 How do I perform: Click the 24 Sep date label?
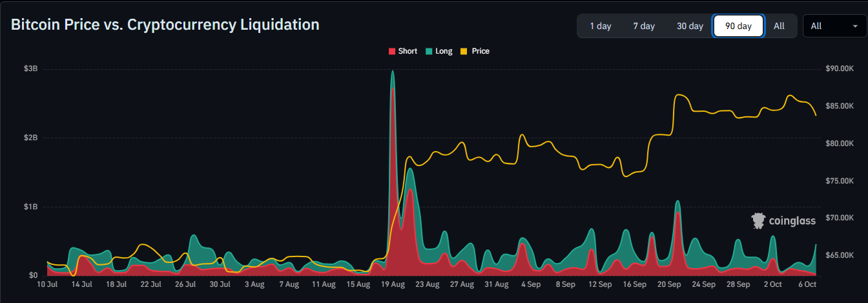coord(703,284)
